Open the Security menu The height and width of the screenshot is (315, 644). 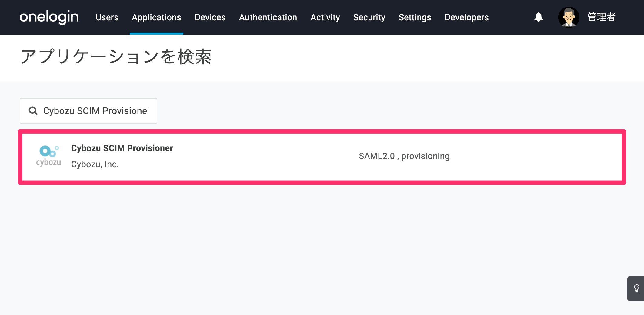pyautogui.click(x=369, y=17)
